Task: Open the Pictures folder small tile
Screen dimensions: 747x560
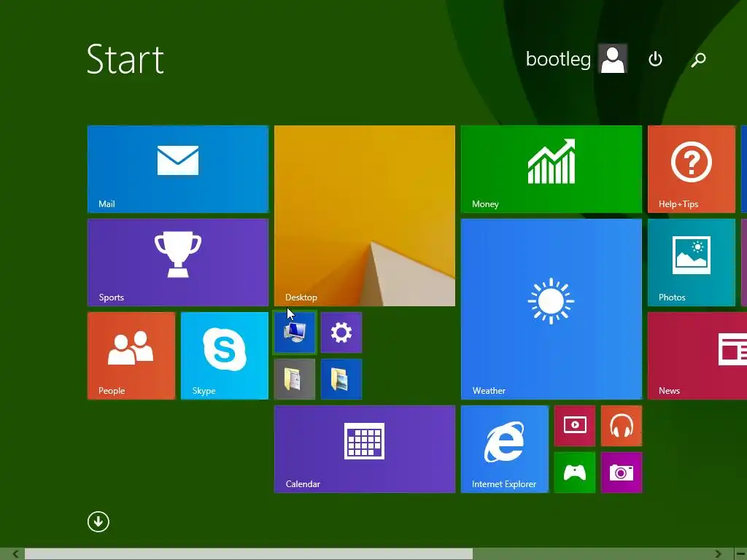Action: (x=341, y=379)
